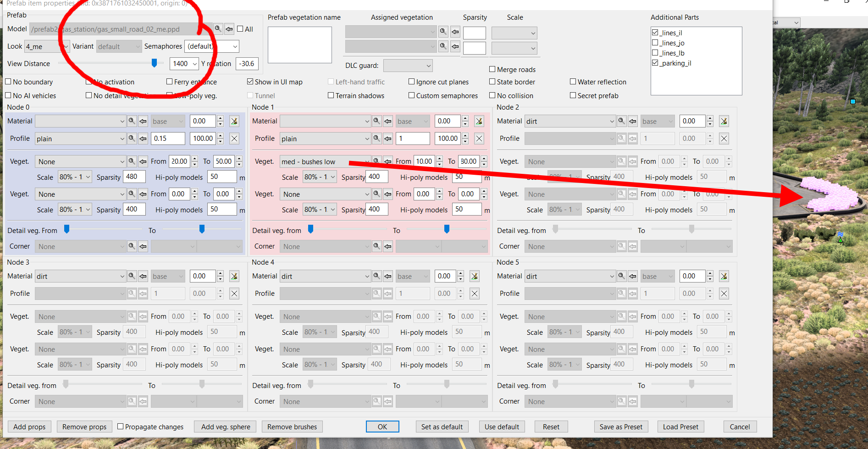Click Set as default button
868x449 pixels.
[x=442, y=427]
